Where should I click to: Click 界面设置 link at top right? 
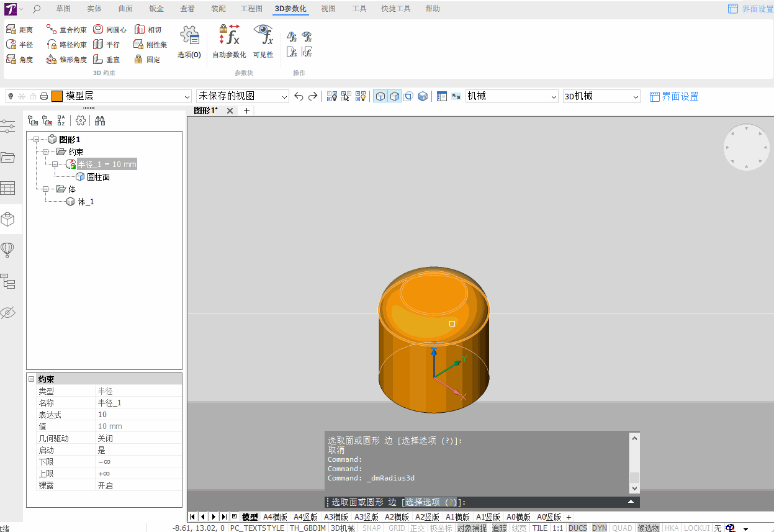750,9
